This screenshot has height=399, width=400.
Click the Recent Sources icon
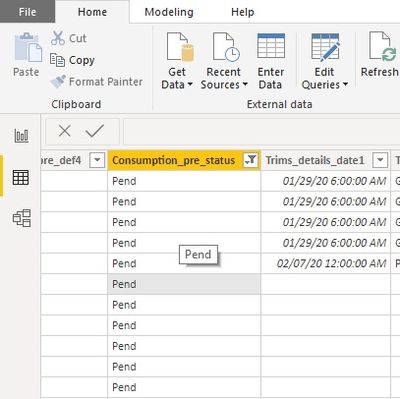(226, 47)
